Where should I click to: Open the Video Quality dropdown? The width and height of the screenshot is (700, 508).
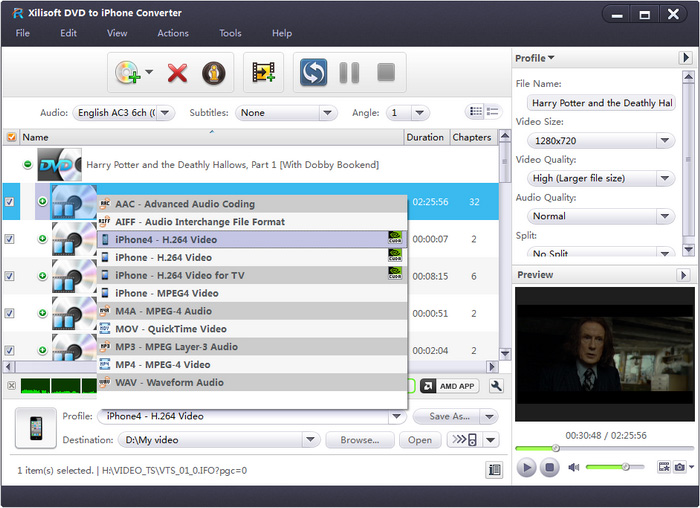(664, 178)
